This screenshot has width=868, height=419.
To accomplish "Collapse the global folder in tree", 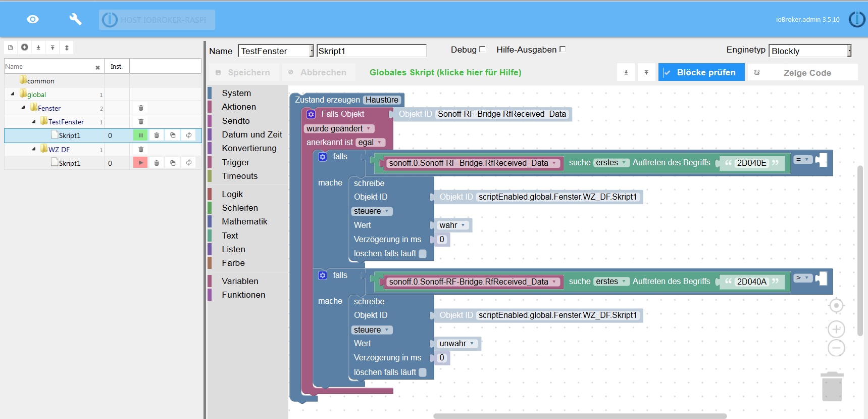I will click(13, 94).
